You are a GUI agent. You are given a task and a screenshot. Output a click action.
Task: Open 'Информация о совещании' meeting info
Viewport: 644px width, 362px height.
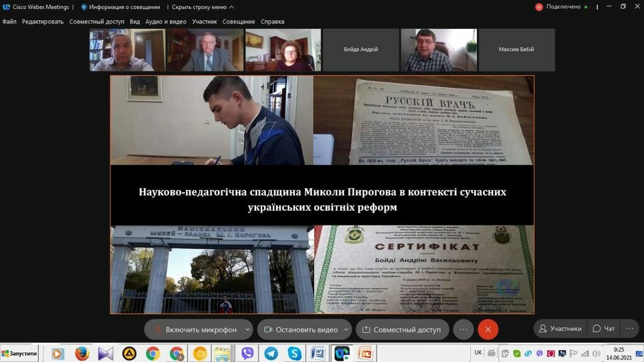[119, 7]
